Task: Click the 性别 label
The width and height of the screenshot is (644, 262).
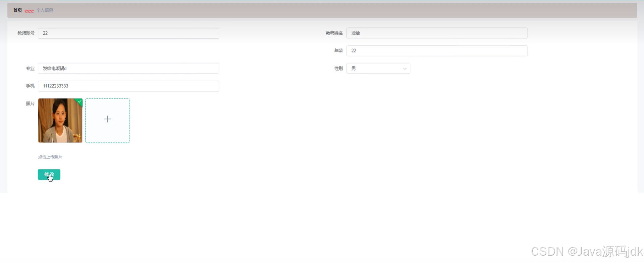Action: [x=338, y=69]
